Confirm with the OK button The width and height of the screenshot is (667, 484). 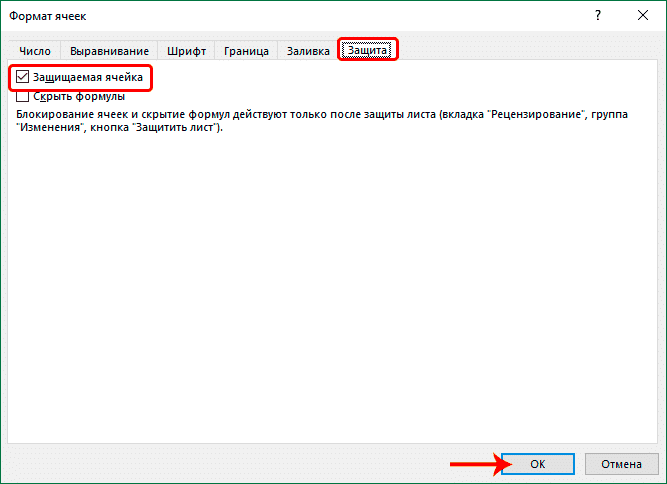[x=538, y=464]
